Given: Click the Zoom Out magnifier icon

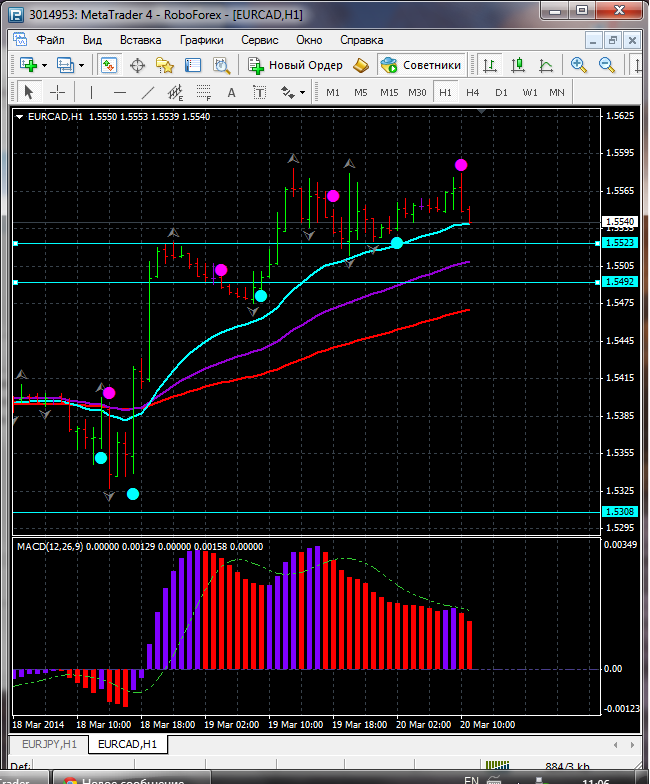Looking at the screenshot, I should [x=606, y=65].
